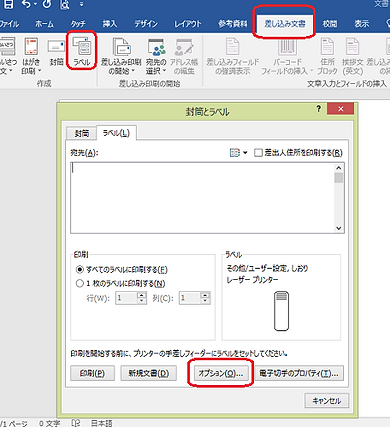Click the Undo arrow icon
The width and height of the screenshot is (390, 427).
[26, 4]
